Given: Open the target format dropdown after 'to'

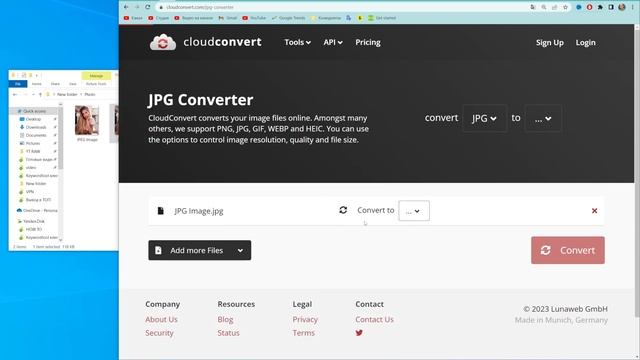Looking at the screenshot, I should (543, 118).
